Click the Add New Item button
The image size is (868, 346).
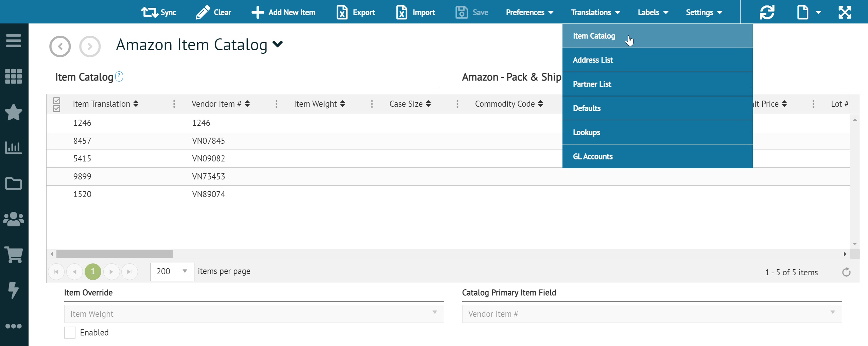tap(283, 13)
